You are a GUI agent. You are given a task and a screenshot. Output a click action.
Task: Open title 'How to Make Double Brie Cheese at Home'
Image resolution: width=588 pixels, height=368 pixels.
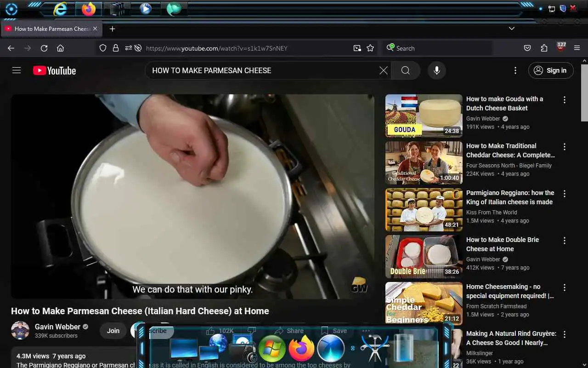coord(503,244)
